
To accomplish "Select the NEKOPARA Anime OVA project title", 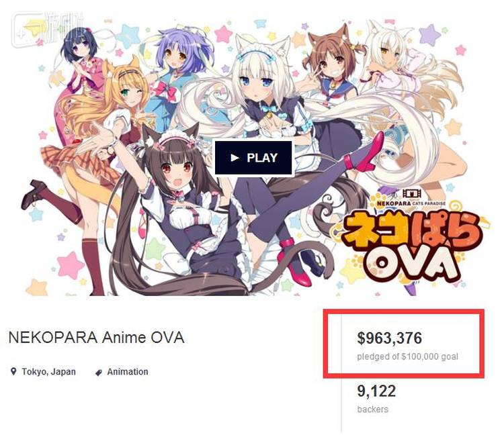I will pos(96,338).
